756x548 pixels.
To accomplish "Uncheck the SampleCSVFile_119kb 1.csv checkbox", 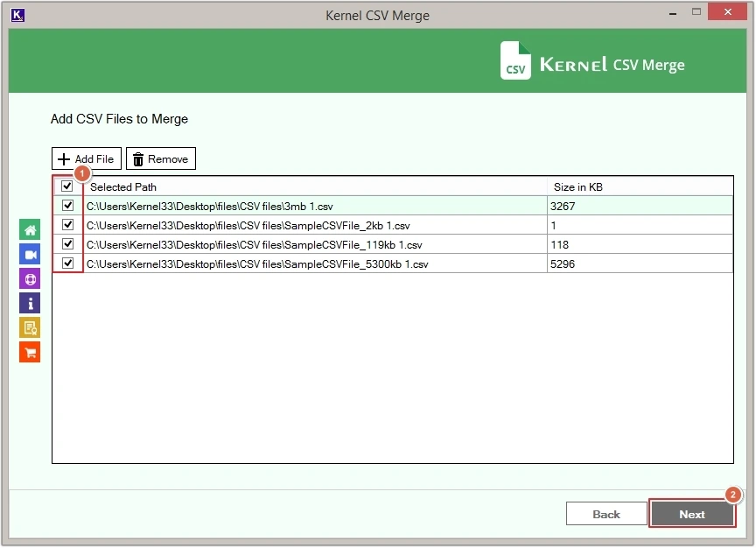I will click(x=67, y=244).
